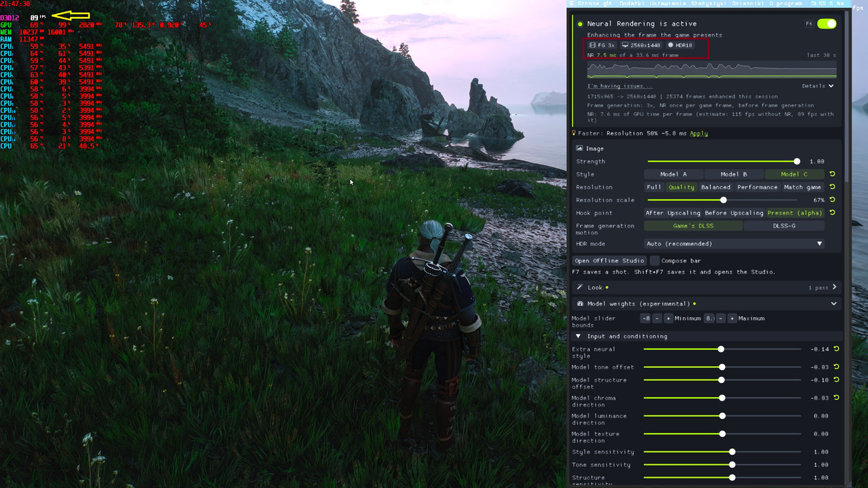Click the lightbulb tip icon beside Faster
Screen dimensions: 868x488
pyautogui.click(x=574, y=134)
